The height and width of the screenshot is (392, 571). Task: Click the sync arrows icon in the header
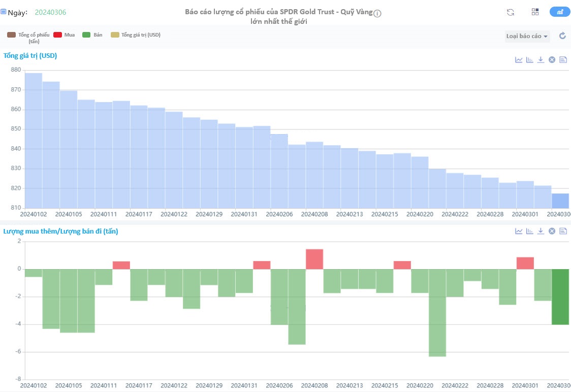point(511,12)
